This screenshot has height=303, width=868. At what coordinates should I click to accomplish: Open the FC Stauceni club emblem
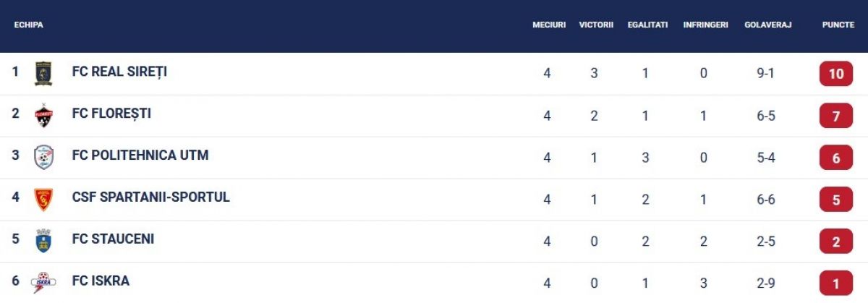(43, 240)
